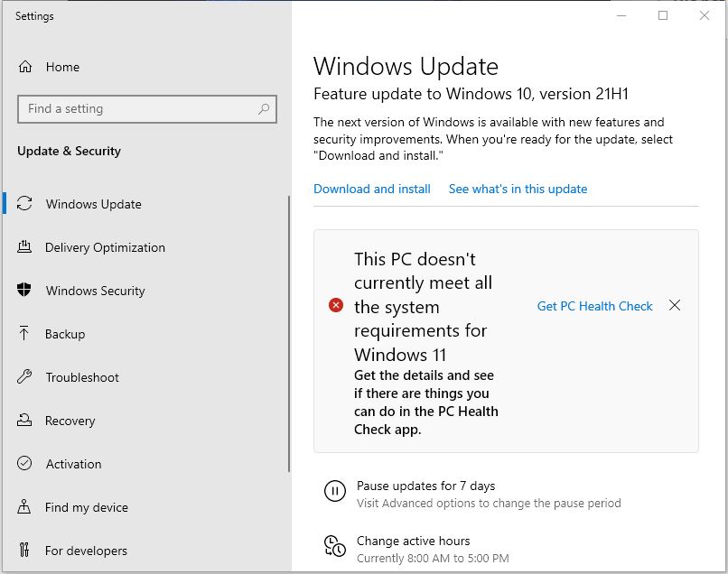This screenshot has width=728, height=574.
Task: Click the Get PC Health Check link
Action: [594, 306]
